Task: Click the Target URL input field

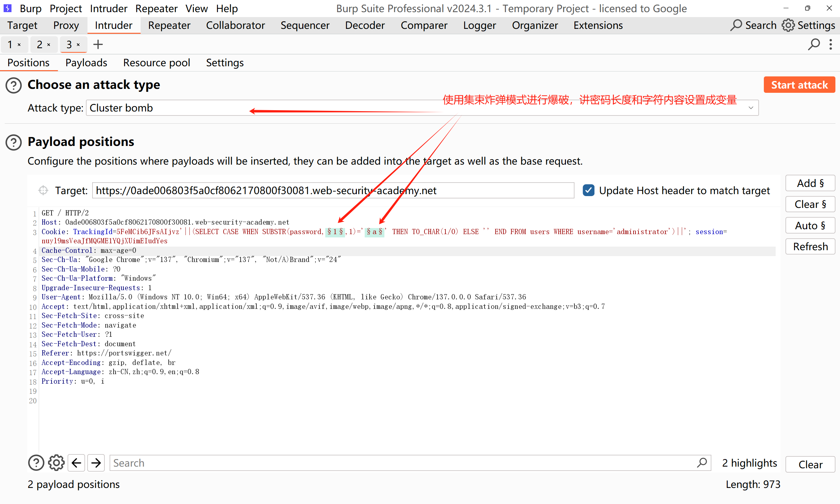Action: click(x=333, y=191)
